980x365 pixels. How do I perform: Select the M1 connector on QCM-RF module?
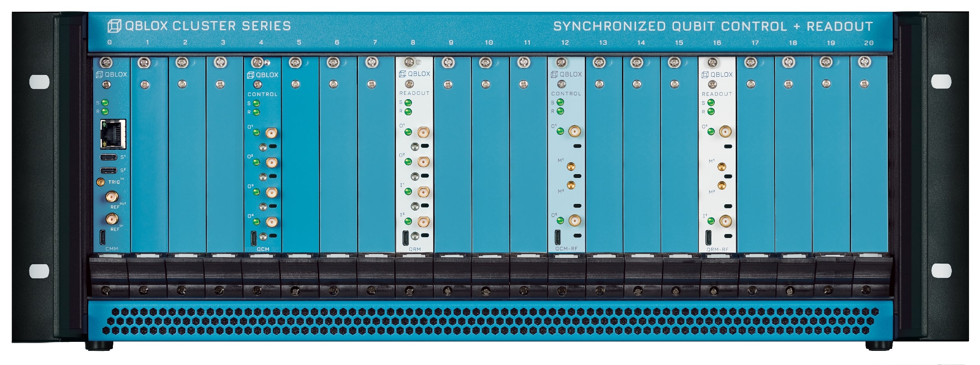[x=571, y=167]
